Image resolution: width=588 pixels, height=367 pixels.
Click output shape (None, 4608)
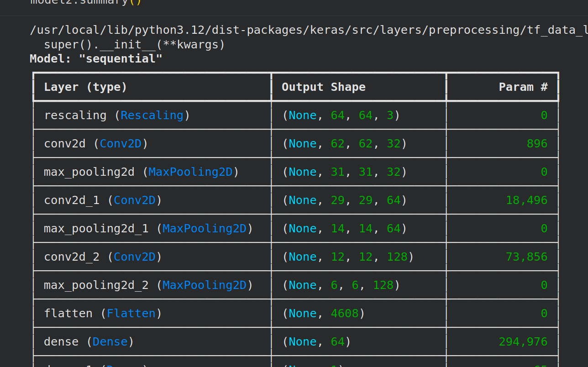(x=324, y=314)
